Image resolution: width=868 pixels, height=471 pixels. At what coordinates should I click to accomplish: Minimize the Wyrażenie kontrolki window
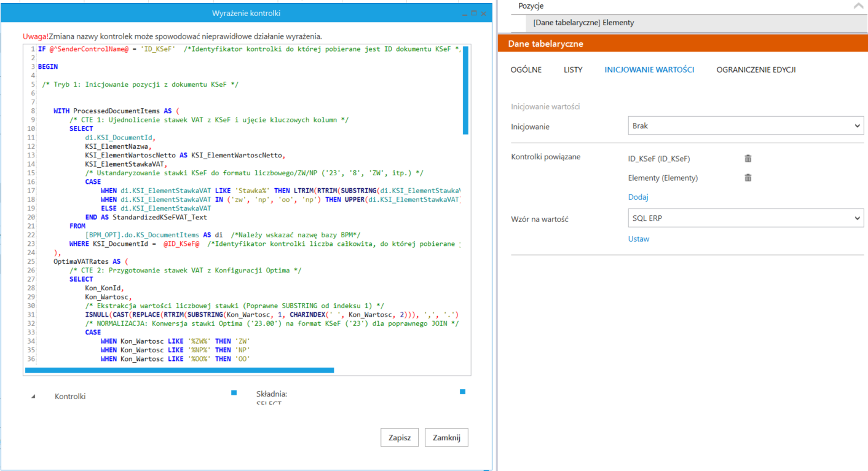465,13
